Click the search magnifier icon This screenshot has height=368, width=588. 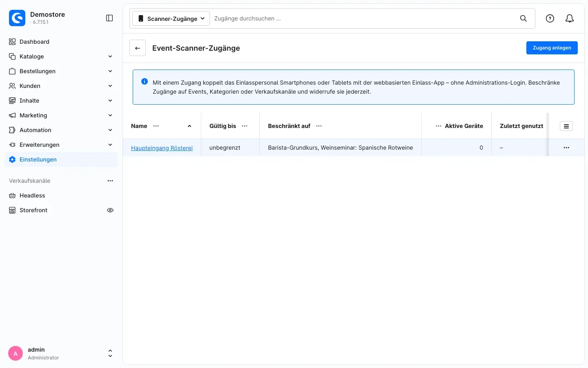[523, 18]
